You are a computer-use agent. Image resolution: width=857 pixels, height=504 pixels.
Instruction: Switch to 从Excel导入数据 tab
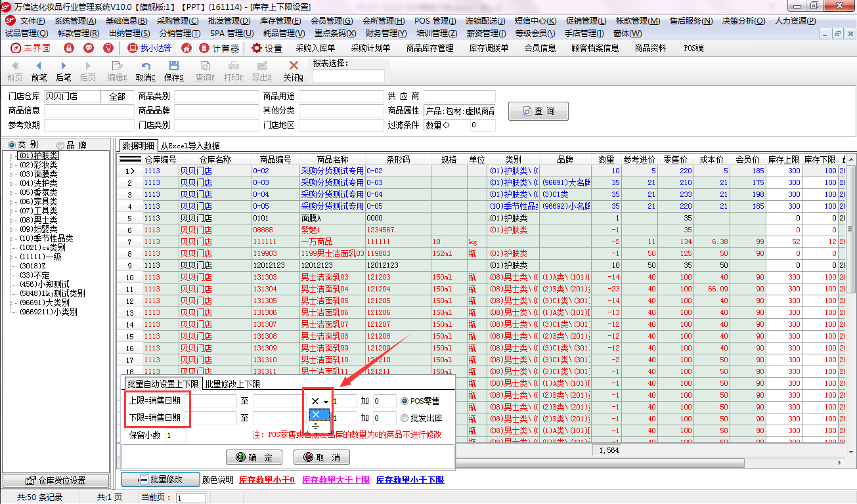[190, 146]
